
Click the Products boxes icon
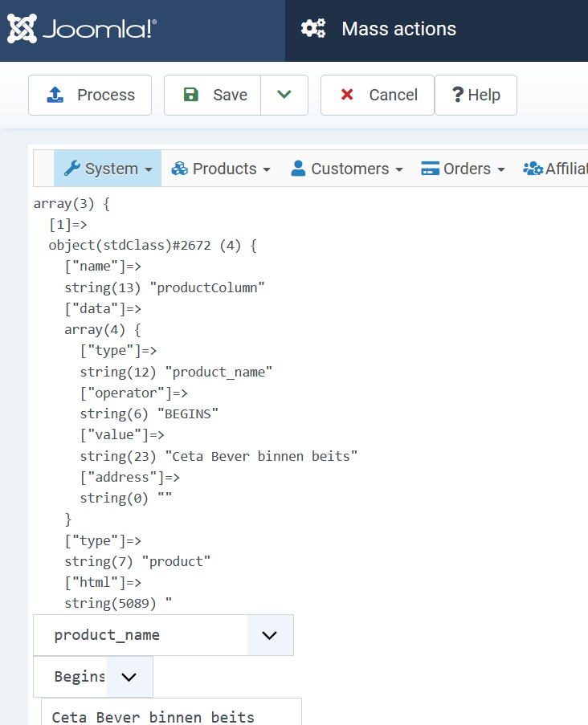tap(180, 169)
